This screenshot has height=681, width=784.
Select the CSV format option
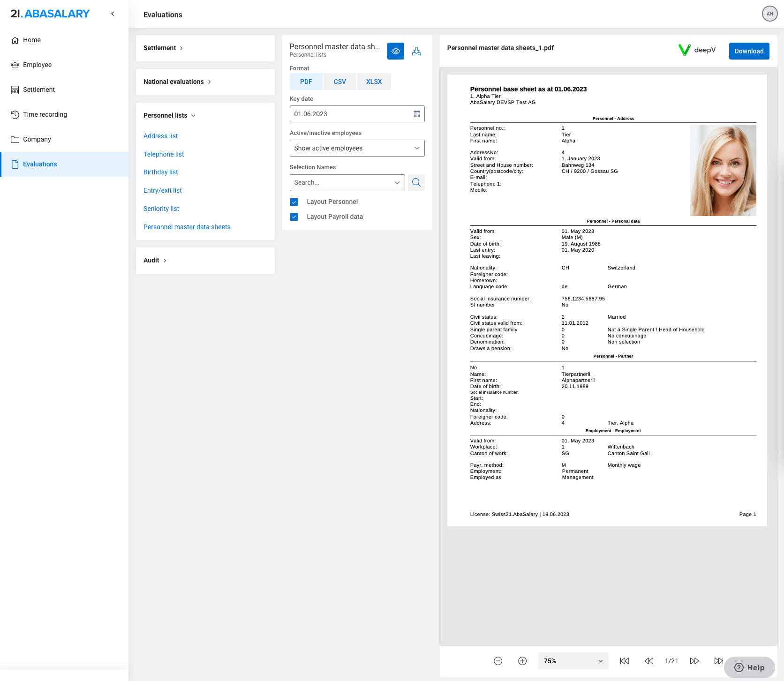[x=339, y=82]
